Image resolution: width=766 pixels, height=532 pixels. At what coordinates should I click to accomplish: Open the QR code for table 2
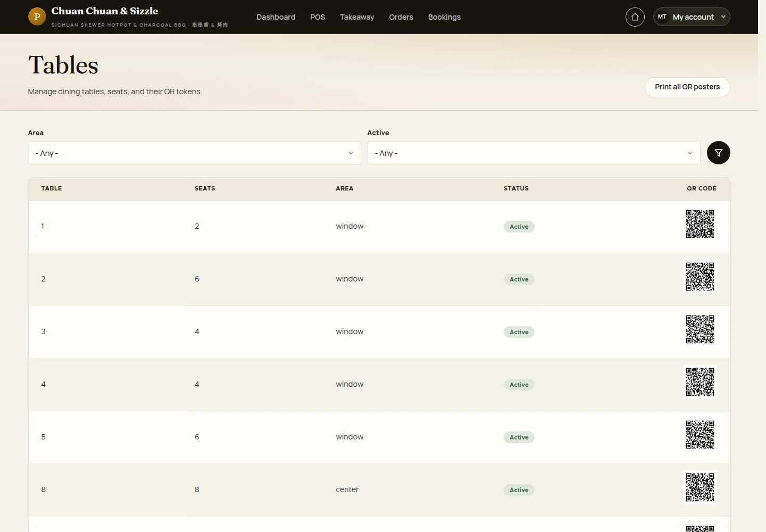click(x=700, y=277)
